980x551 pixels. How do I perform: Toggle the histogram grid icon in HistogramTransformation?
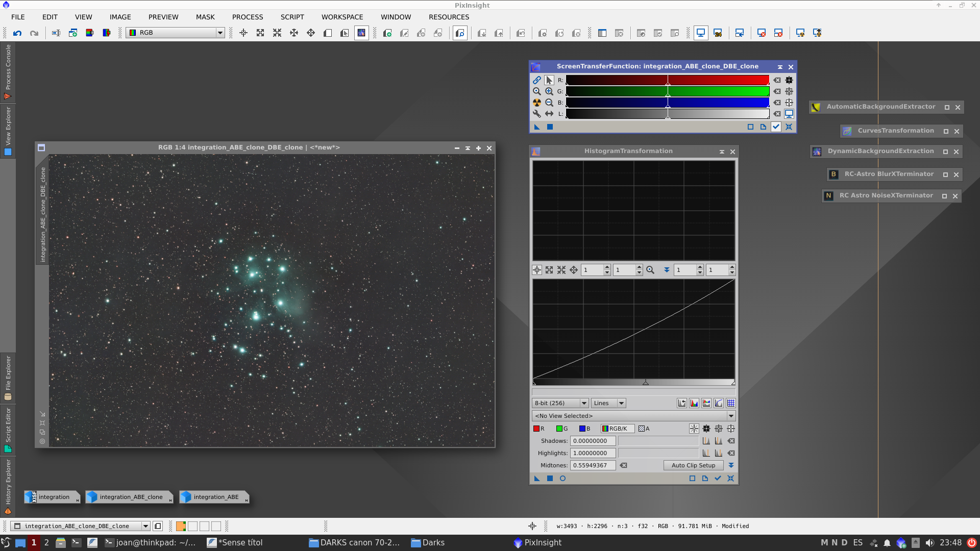[731, 403]
